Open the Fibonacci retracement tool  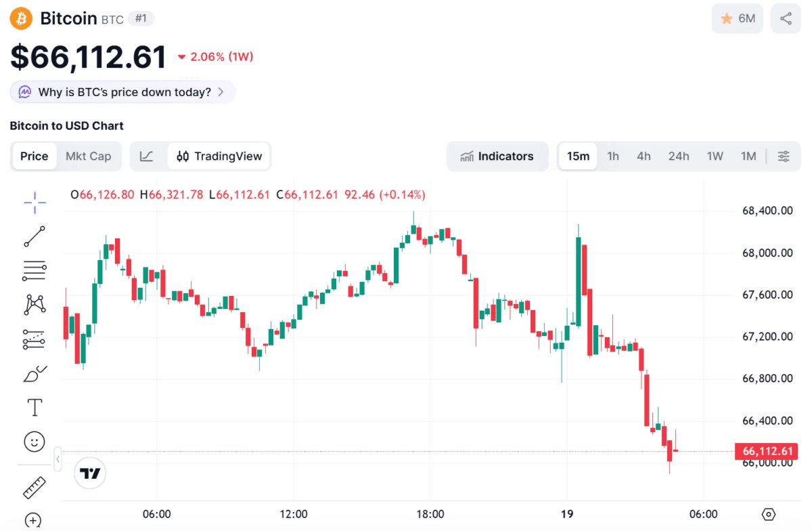tap(35, 270)
